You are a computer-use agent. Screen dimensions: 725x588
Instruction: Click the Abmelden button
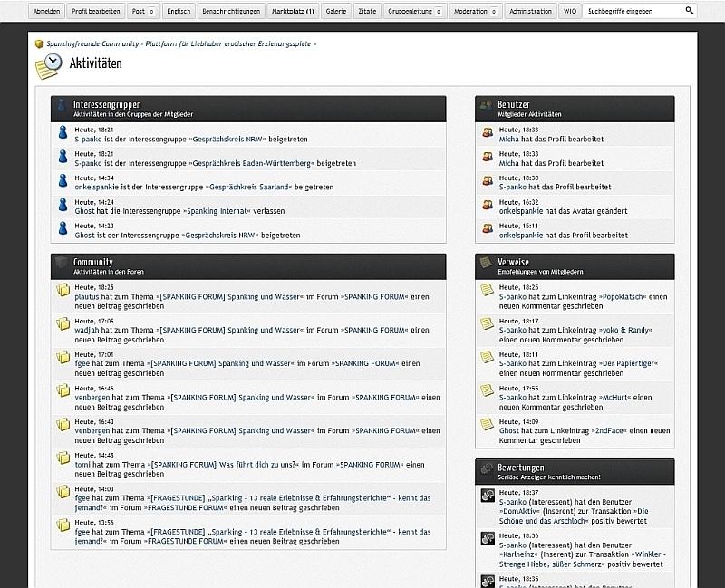coord(46,11)
